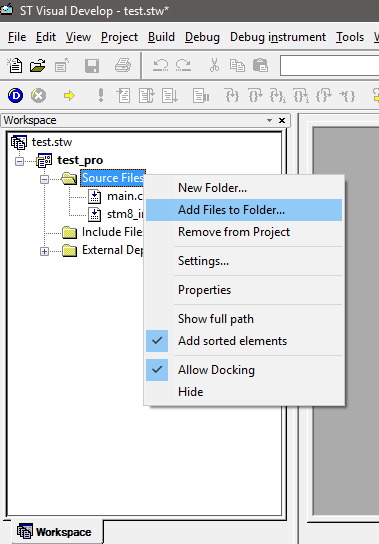Viewport: 379px width, 544px height.
Task: Expand the External Dependencies folder
Action: coord(44,252)
